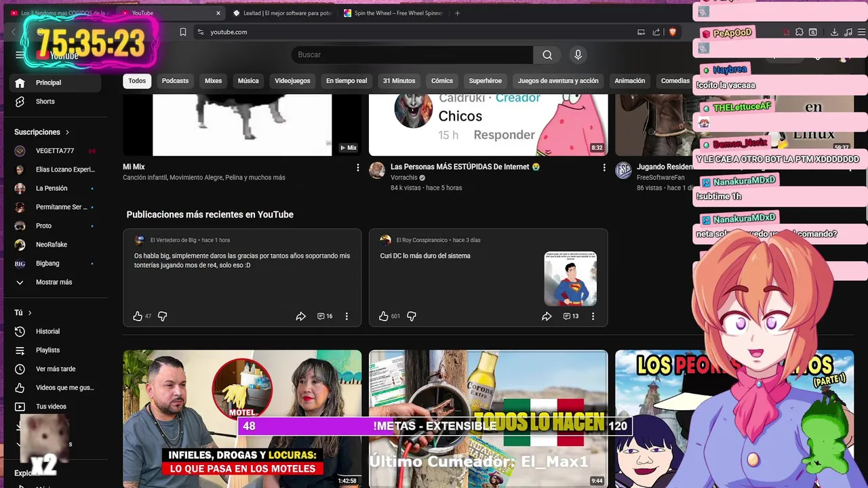Select the Cómics filter chip
The image size is (868, 488).
(442, 81)
